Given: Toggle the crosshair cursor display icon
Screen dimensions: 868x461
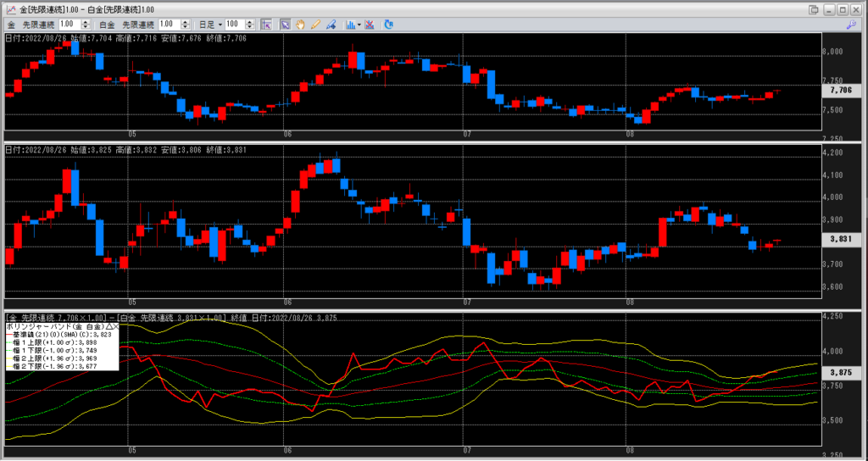Looking at the screenshot, I should click(x=266, y=25).
